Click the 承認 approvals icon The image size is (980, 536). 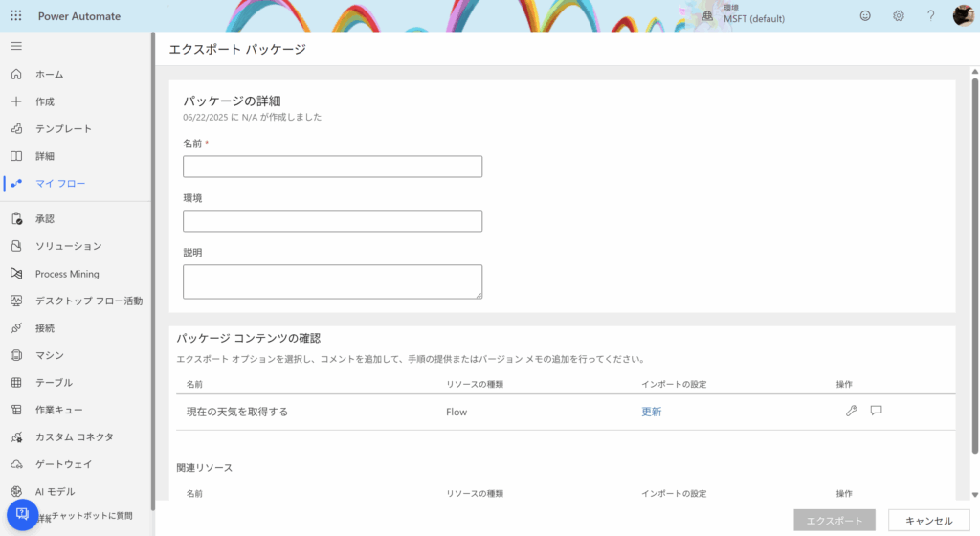pyautogui.click(x=17, y=218)
